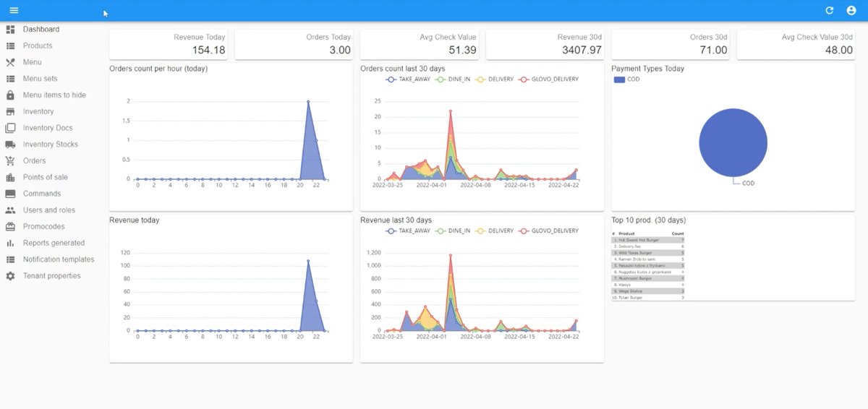Toggle DINE_IN series in Revenue last 30 days legend
Viewport: 868px width, 409px height.
[453, 231]
